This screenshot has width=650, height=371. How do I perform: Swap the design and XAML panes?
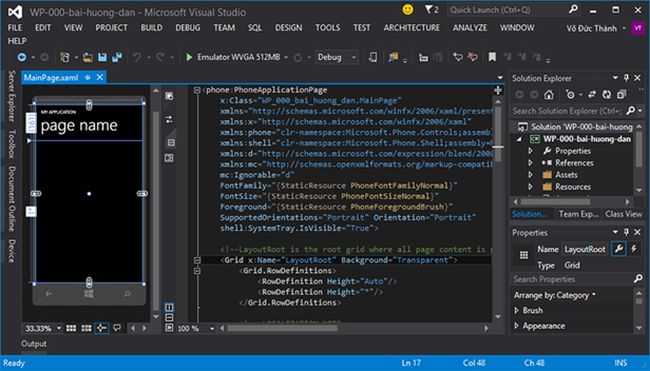pos(169,119)
